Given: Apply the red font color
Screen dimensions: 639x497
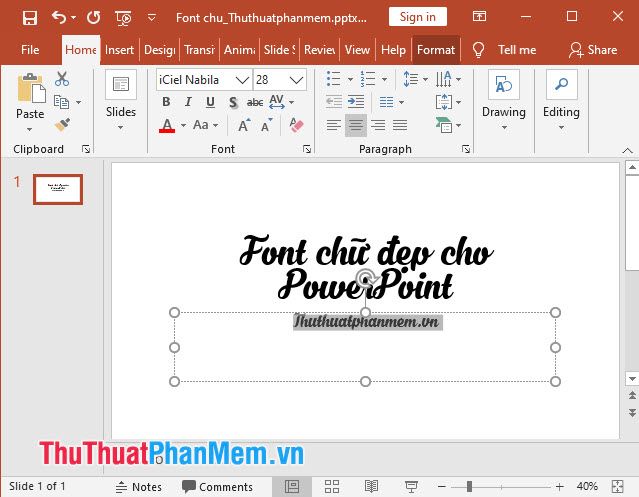Looking at the screenshot, I should tap(167, 125).
